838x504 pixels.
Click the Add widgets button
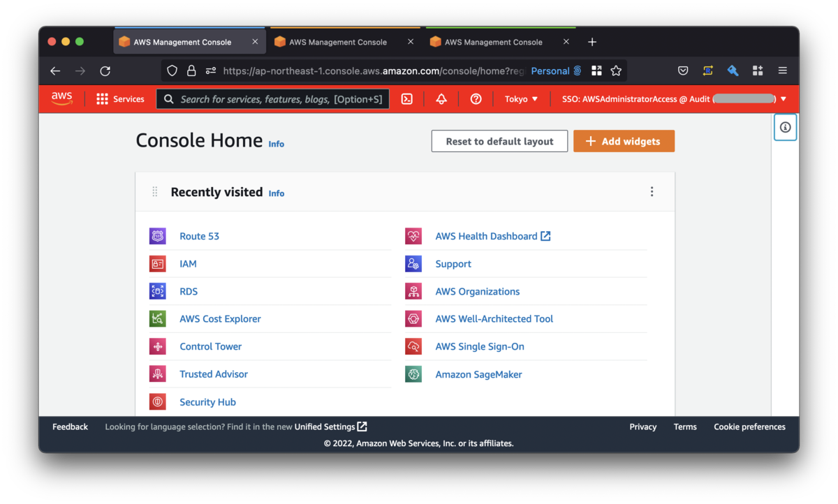coord(624,141)
